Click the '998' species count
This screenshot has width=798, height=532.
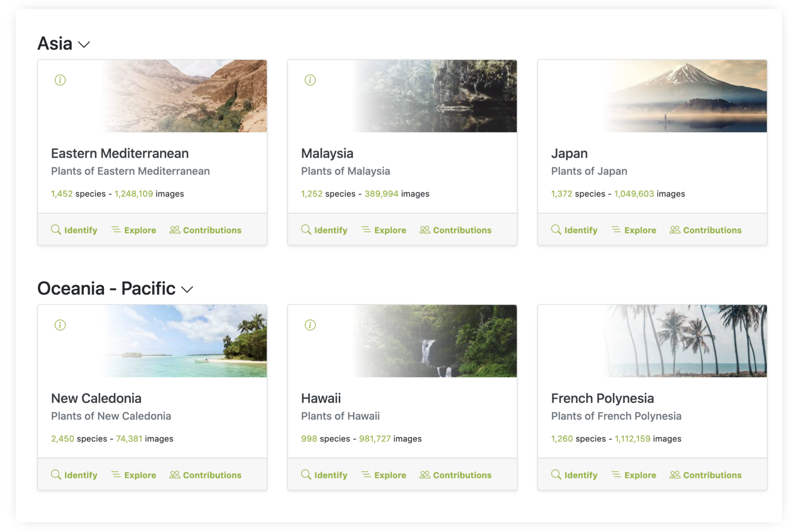[x=309, y=439]
